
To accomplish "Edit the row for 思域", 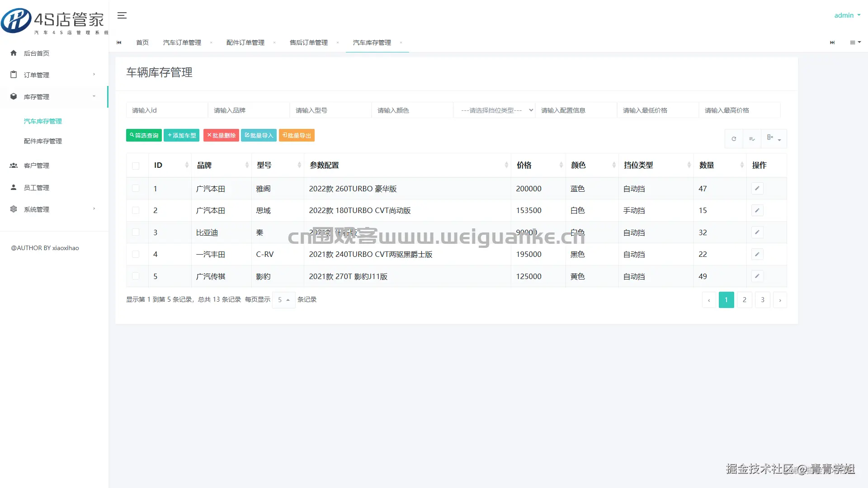I will coord(757,210).
